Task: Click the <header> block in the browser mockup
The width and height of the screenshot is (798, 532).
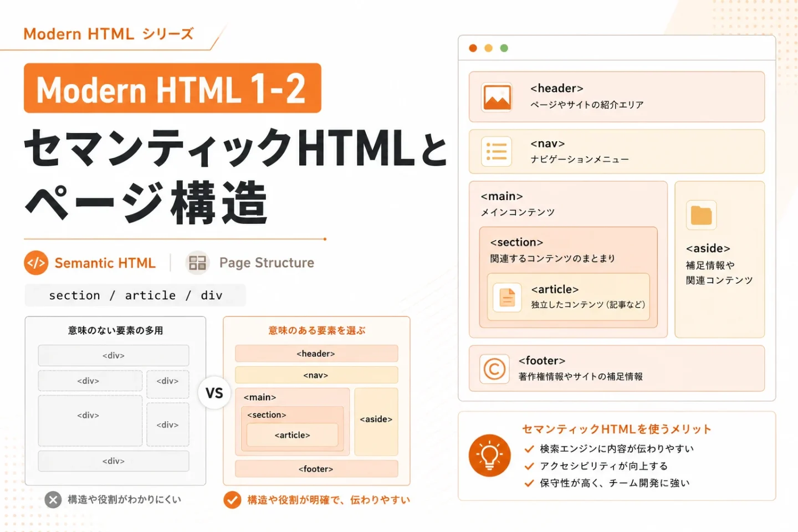Action: click(x=617, y=97)
